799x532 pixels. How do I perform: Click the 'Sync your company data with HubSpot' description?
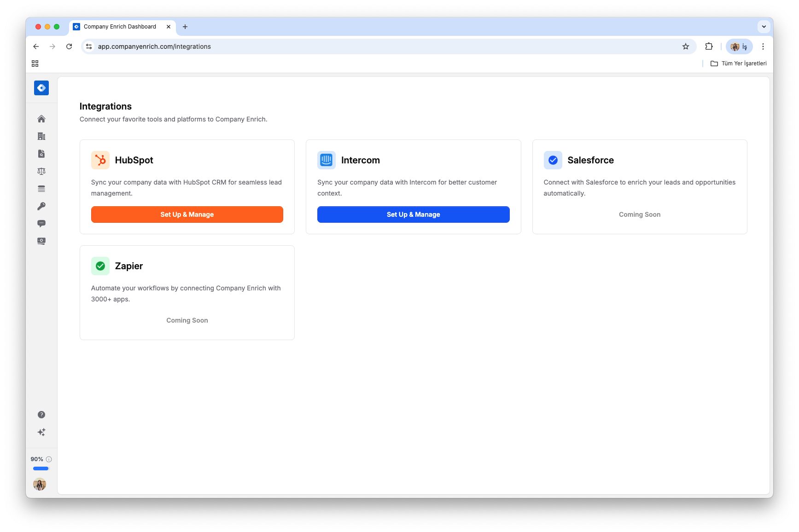187,188
